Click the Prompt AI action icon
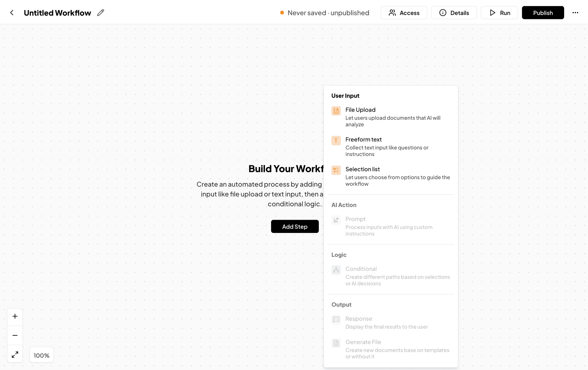Viewport: 588px width, 370px height. [x=336, y=220]
